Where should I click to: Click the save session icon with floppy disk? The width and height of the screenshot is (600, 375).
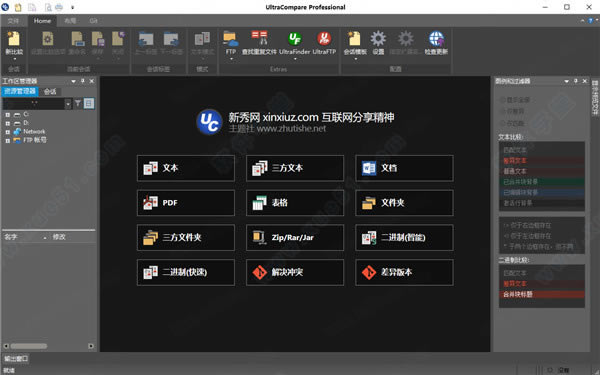98,39
